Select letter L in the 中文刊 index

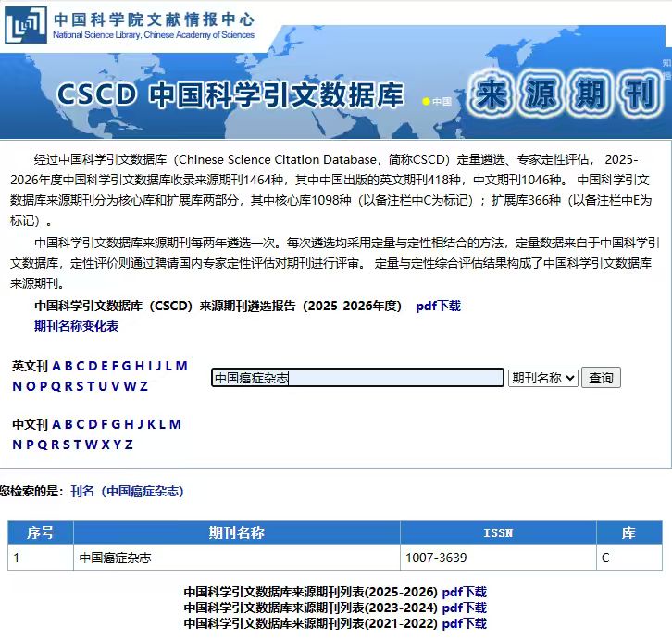click(x=163, y=424)
